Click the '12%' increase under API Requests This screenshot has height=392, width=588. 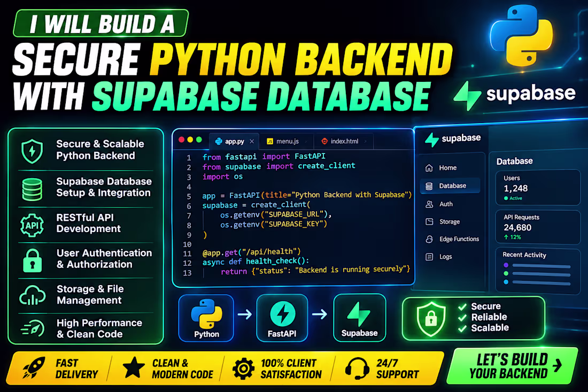(512, 237)
